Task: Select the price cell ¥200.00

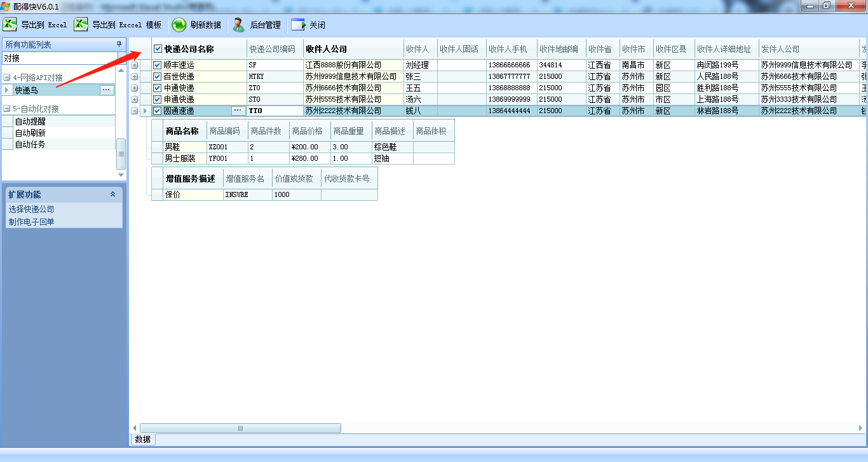Action: coord(309,147)
